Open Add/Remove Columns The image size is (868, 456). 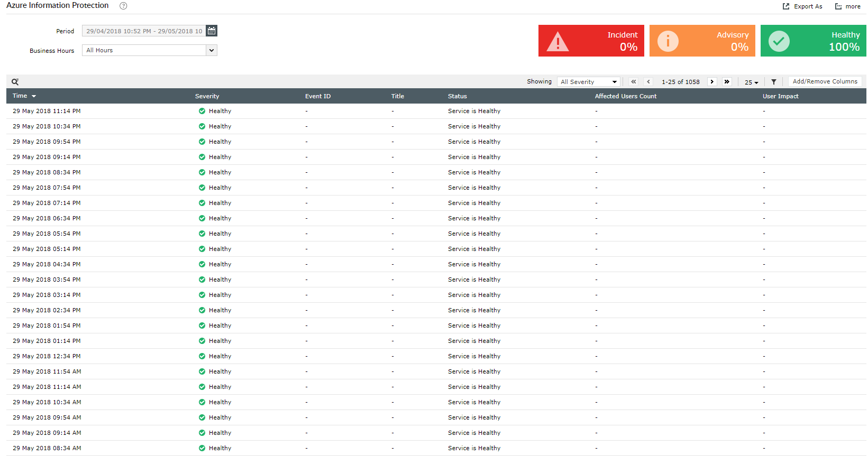(x=825, y=81)
